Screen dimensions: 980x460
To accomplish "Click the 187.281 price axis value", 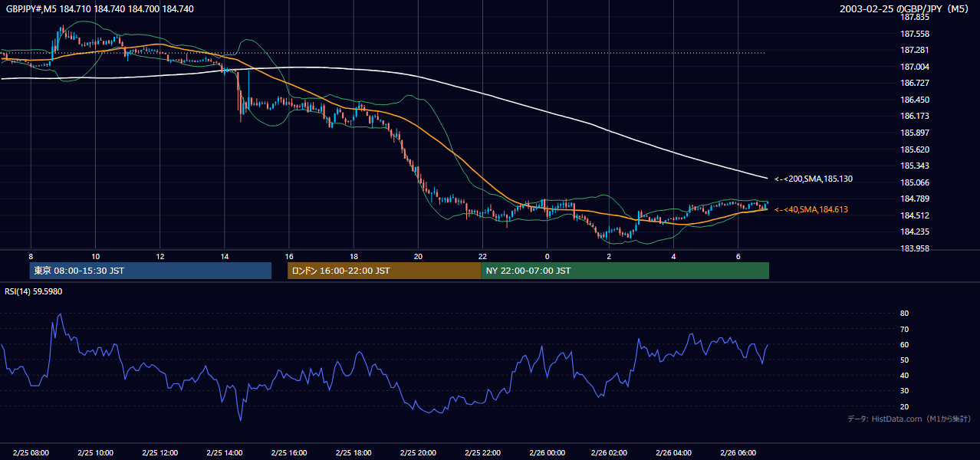I will tap(914, 51).
